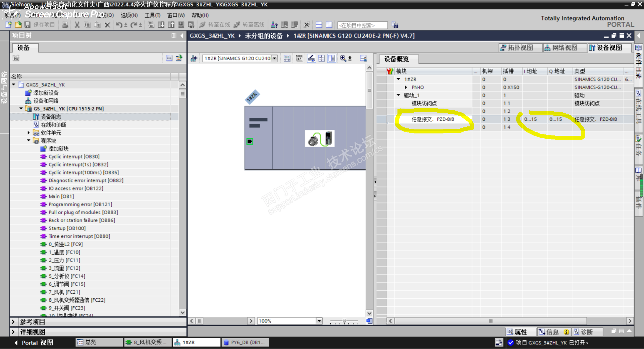Toggle the show module labels NAME icon

click(x=299, y=58)
